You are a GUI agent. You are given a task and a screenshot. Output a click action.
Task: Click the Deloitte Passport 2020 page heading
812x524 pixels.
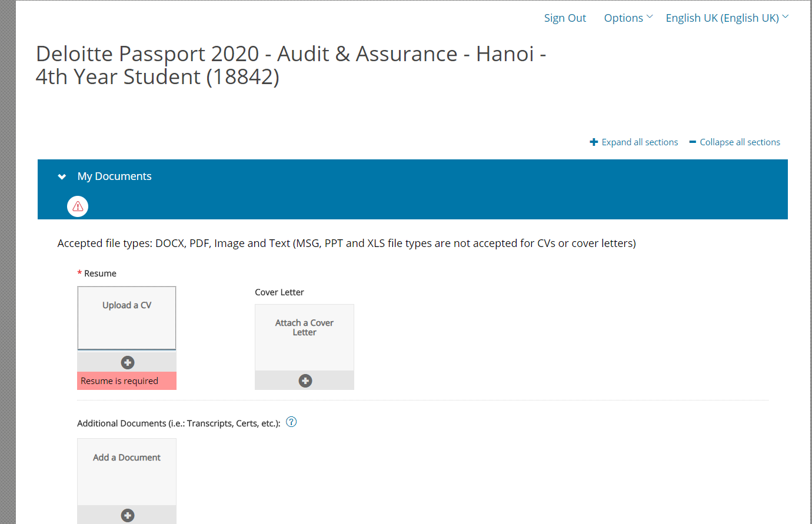tap(291, 65)
